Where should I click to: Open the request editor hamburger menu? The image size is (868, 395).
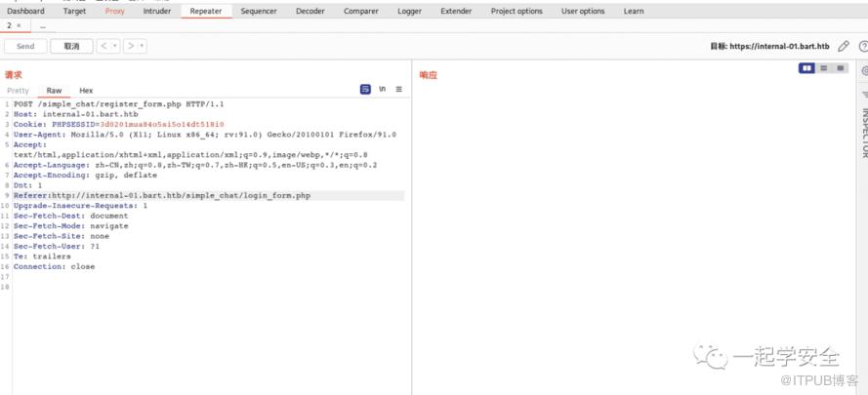click(398, 90)
